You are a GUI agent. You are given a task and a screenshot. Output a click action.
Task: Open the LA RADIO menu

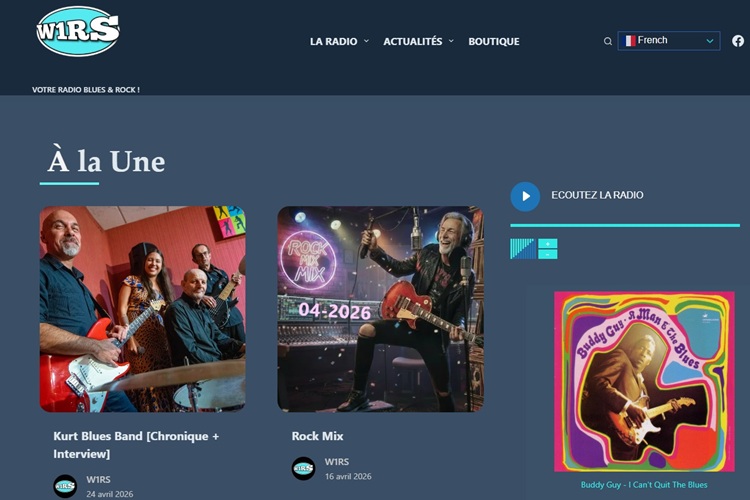333,42
